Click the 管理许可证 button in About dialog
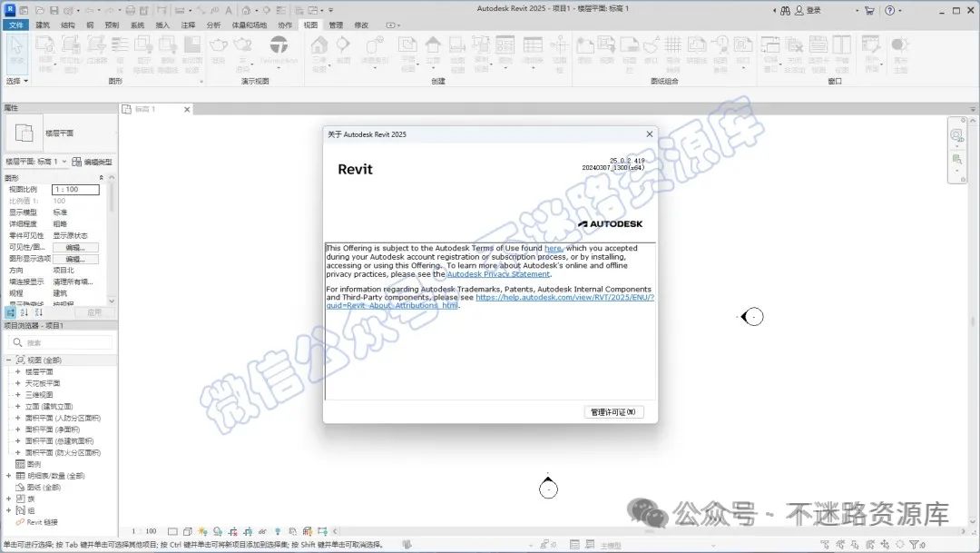980x553 pixels. [613, 412]
